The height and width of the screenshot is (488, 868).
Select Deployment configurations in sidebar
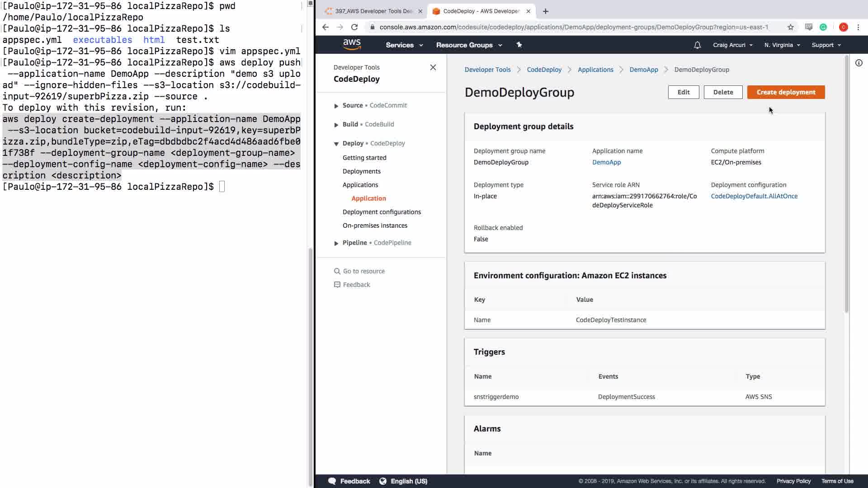pos(382,212)
